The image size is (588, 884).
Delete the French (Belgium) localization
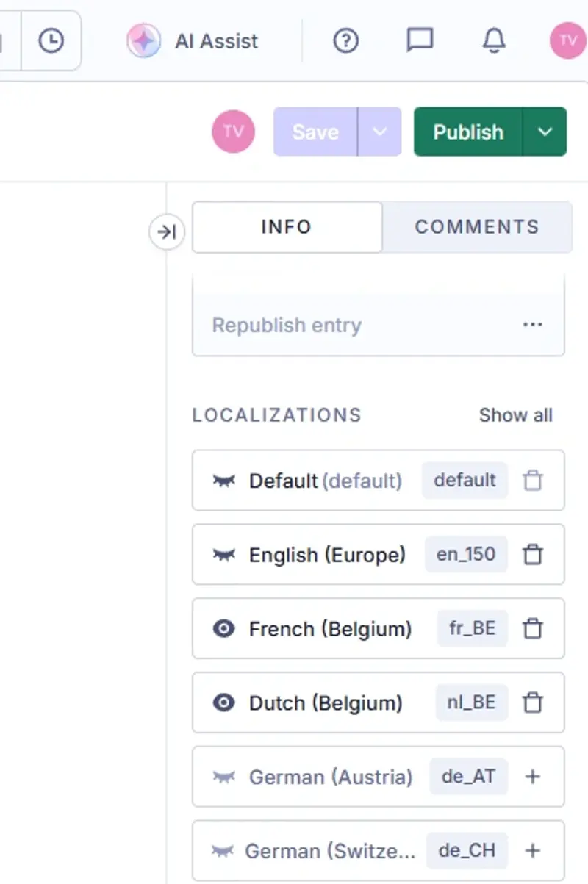point(533,629)
